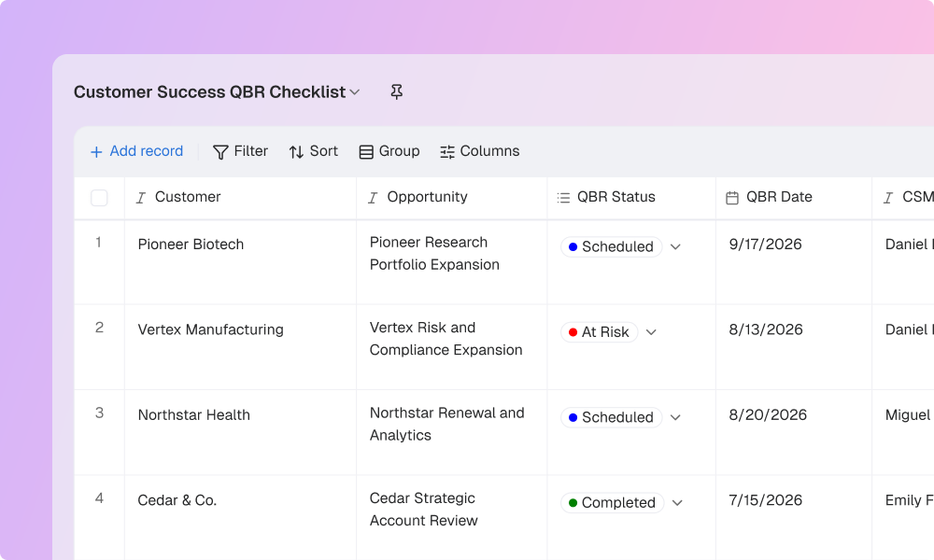Click the Columns sliders icon
Screen dimensions: 934x560
(x=447, y=152)
